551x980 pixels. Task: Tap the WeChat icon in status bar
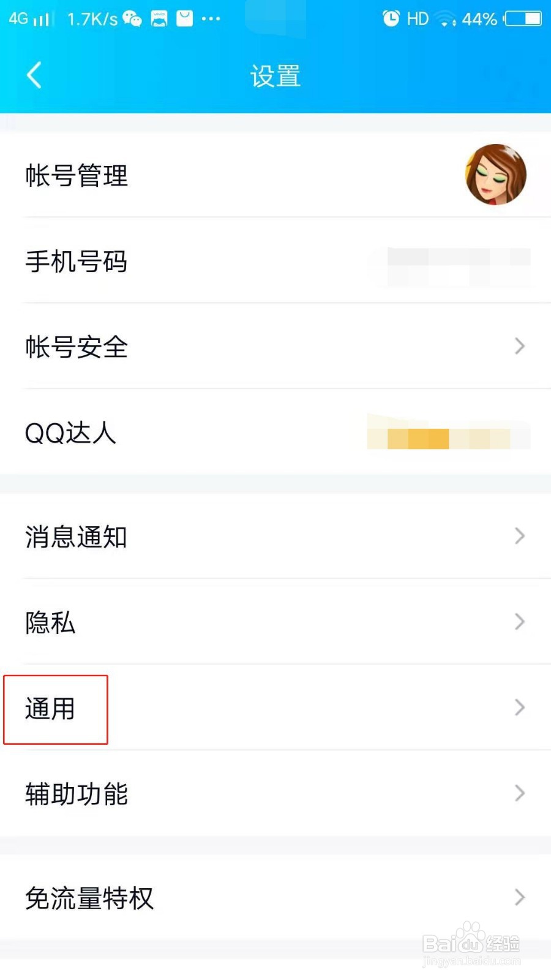click(x=132, y=19)
